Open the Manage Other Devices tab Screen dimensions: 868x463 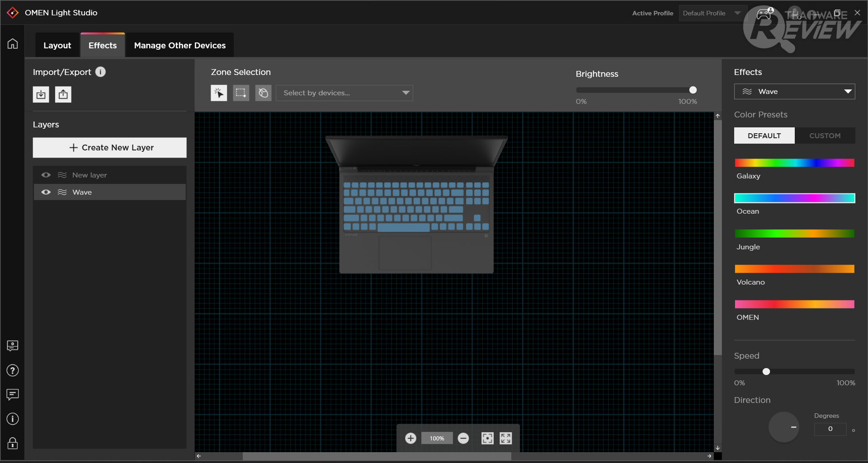point(180,45)
